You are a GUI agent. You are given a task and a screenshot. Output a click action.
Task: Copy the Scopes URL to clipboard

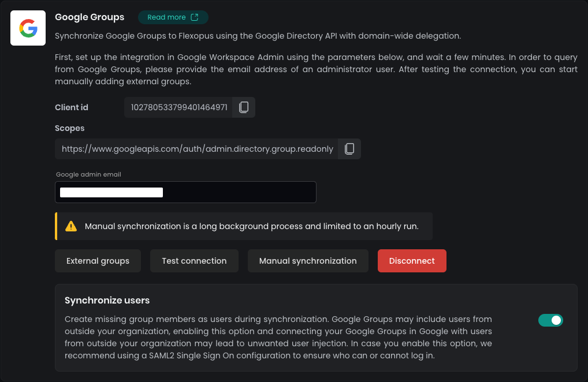349,149
